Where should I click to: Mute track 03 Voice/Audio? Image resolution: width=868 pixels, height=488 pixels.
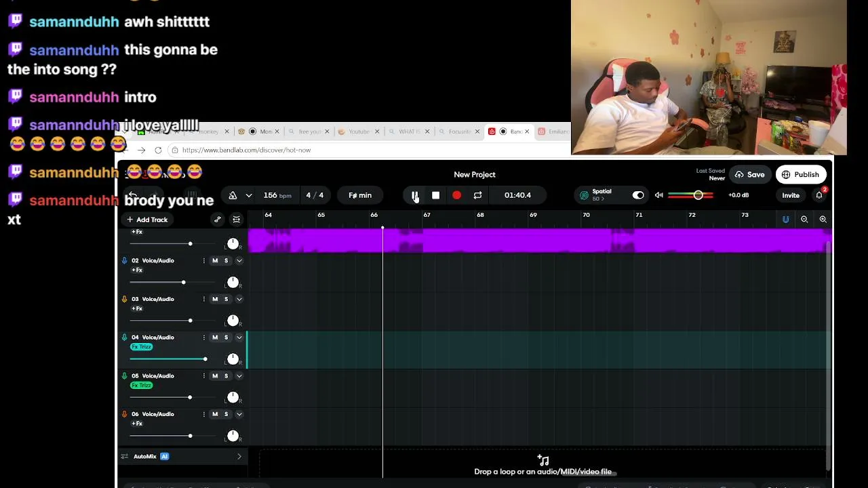coord(215,299)
